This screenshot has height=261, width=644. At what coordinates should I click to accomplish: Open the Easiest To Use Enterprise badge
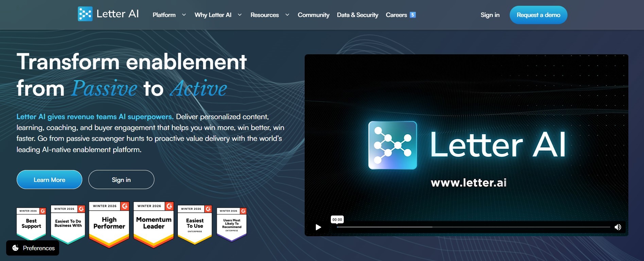coord(195,224)
